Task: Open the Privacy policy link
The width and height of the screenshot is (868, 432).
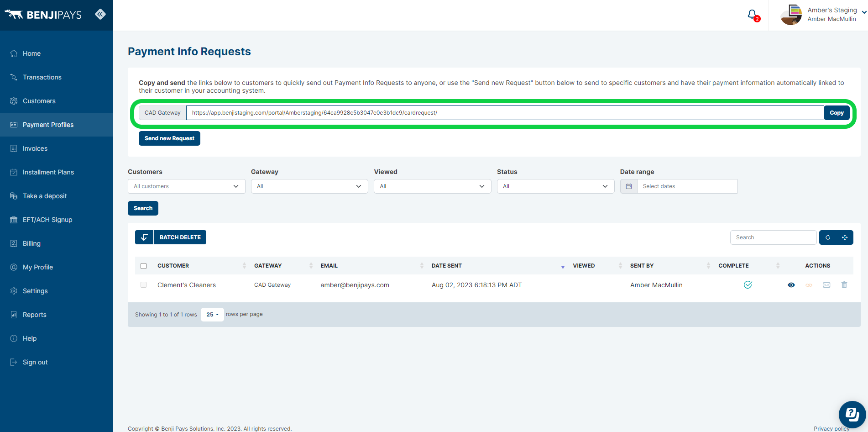Action: pyautogui.click(x=831, y=428)
